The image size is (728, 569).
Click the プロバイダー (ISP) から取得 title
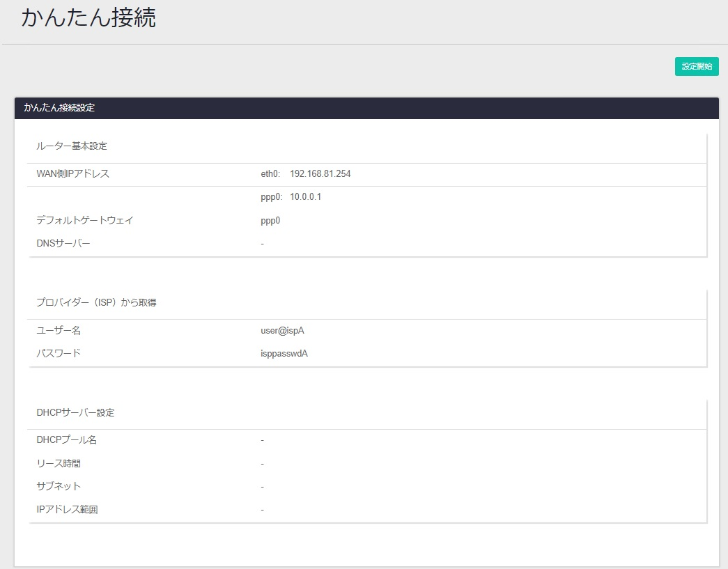(x=96, y=302)
